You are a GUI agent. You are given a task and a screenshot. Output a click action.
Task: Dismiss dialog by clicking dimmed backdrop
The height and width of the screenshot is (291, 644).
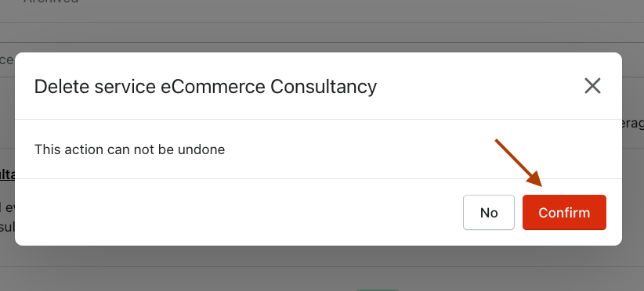(320, 267)
